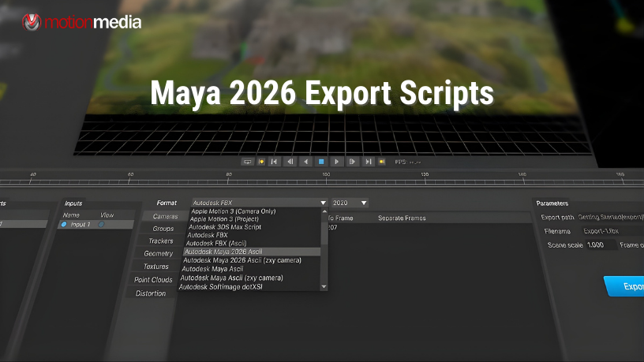
Task: Click the To Frame column header
Action: (340, 218)
